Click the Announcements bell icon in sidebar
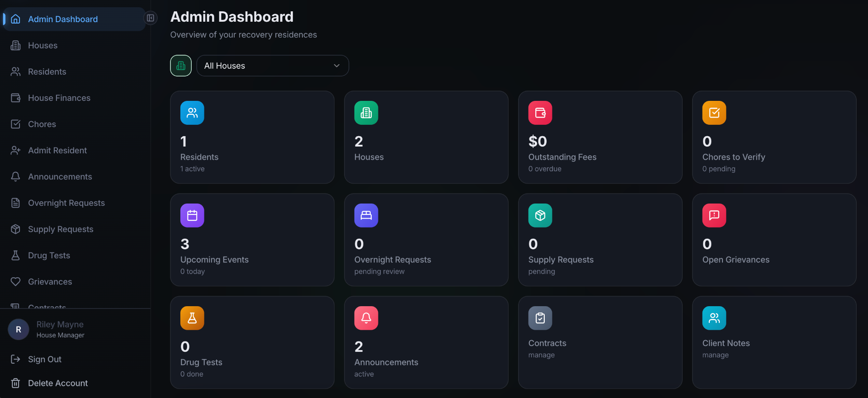 click(15, 176)
